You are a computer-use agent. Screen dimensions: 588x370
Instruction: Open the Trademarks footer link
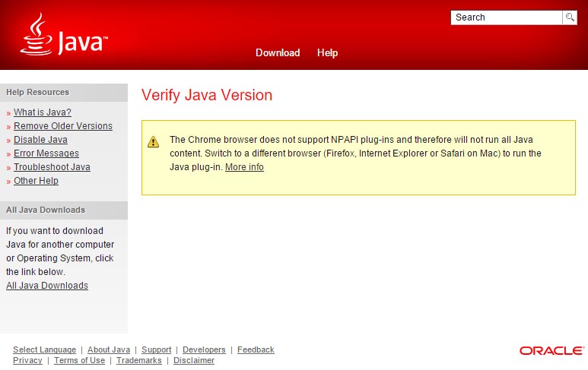[x=138, y=360]
